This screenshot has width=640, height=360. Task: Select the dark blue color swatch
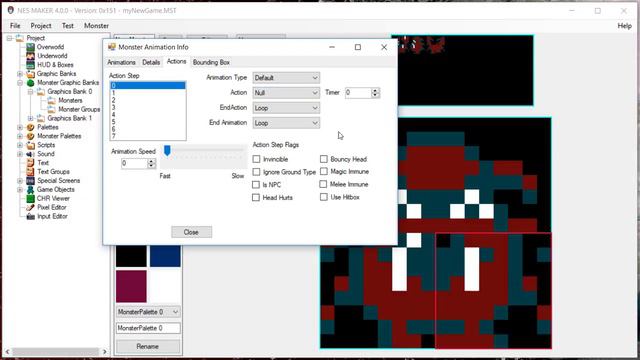[165, 256]
